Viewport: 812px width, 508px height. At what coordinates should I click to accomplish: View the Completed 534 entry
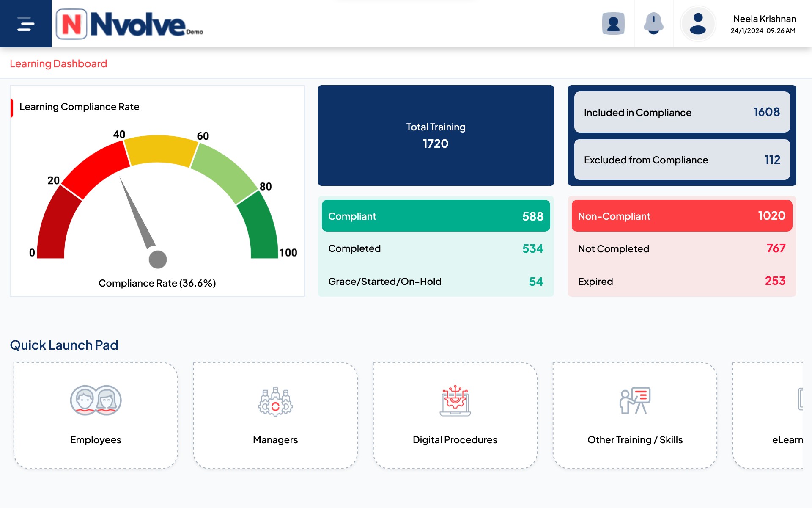(436, 248)
